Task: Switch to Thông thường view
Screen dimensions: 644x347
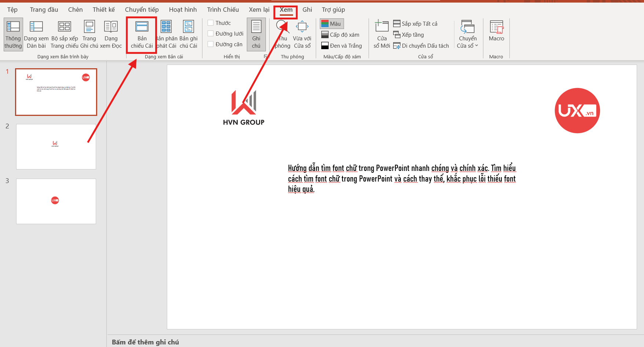Action: 13,34
